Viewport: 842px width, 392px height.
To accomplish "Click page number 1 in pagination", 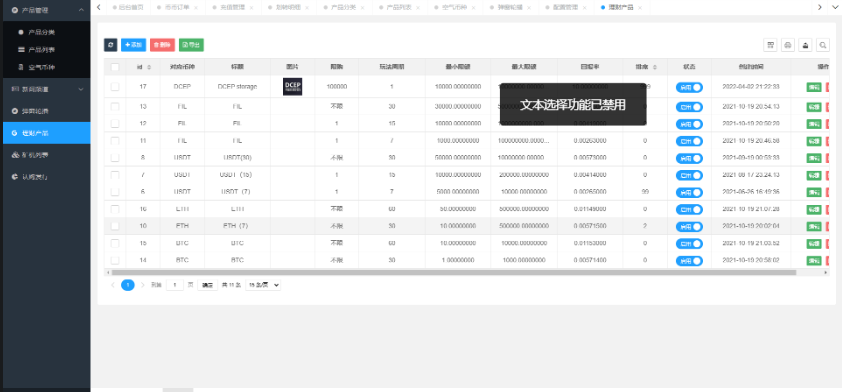I will tap(128, 285).
